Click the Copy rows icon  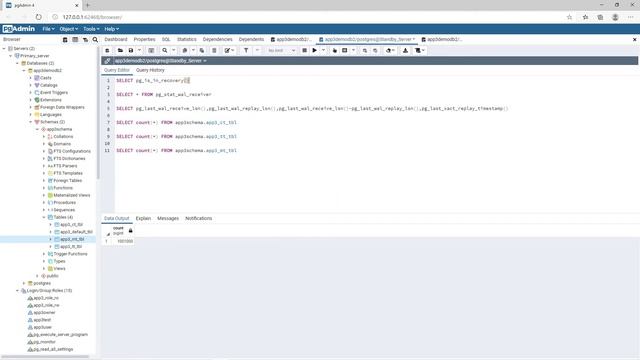click(184, 50)
